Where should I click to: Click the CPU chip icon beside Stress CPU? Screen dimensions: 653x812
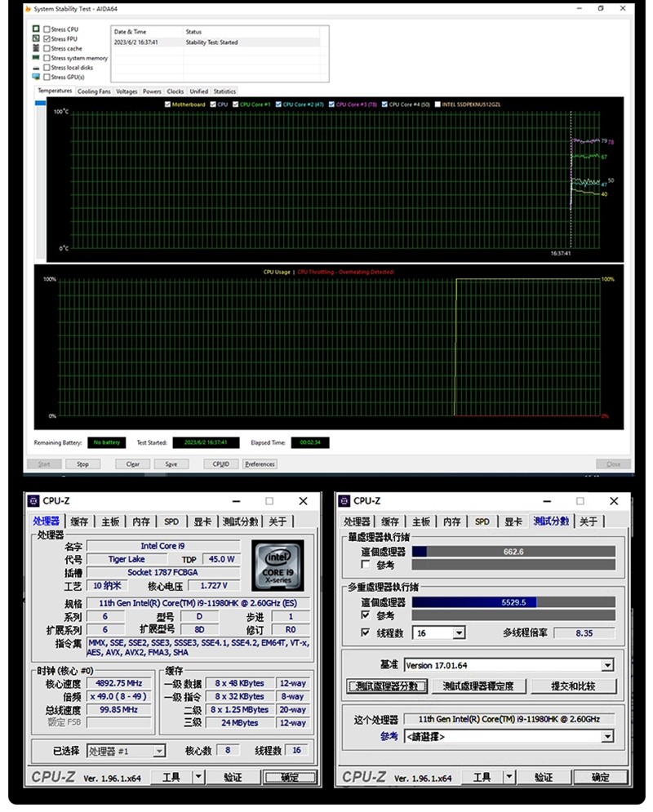(36, 29)
